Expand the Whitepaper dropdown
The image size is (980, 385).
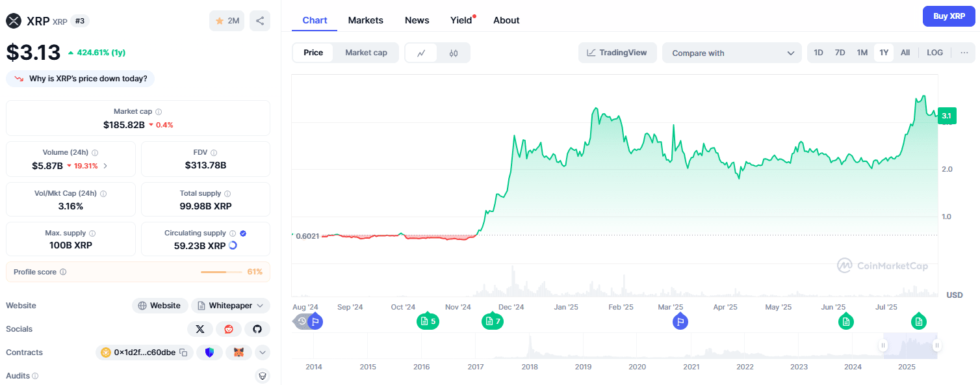click(x=231, y=306)
